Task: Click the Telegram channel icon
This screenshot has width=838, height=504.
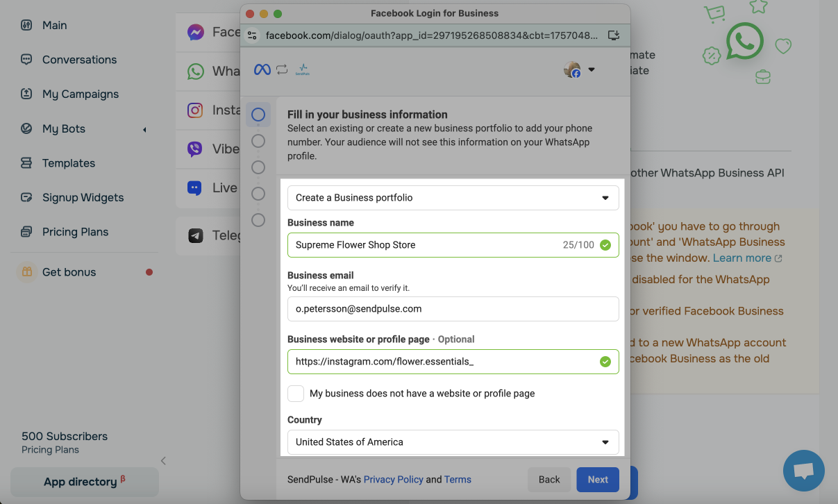Action: point(196,236)
